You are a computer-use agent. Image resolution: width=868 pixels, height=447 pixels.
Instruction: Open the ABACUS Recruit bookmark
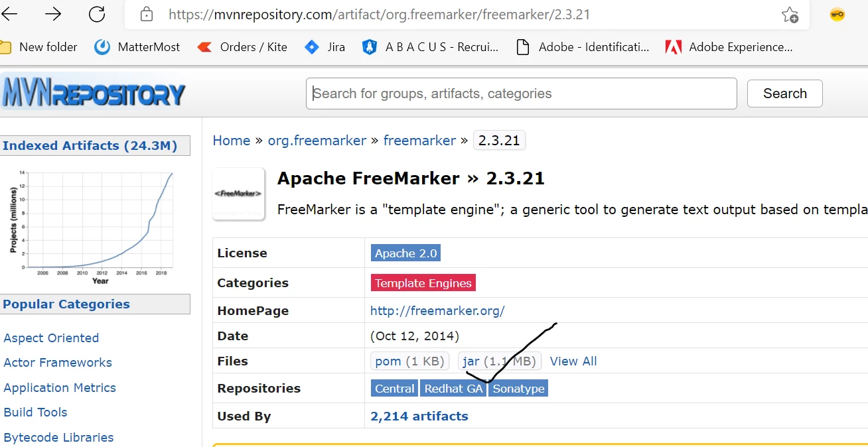[430, 47]
